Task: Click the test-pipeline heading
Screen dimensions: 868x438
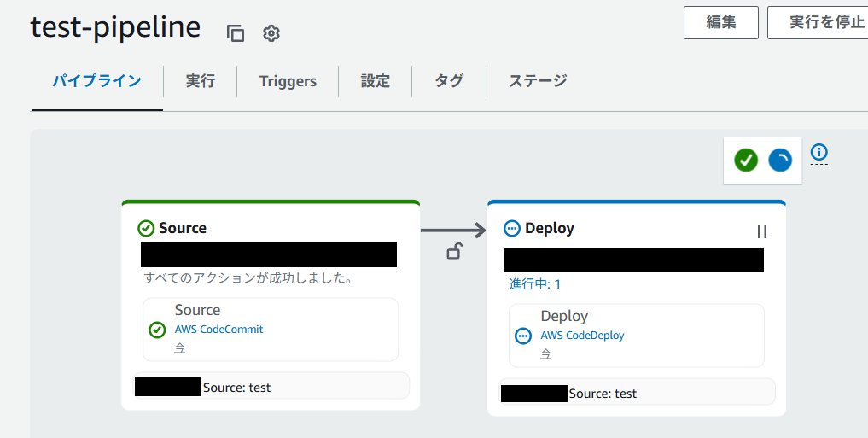Action: (x=115, y=26)
